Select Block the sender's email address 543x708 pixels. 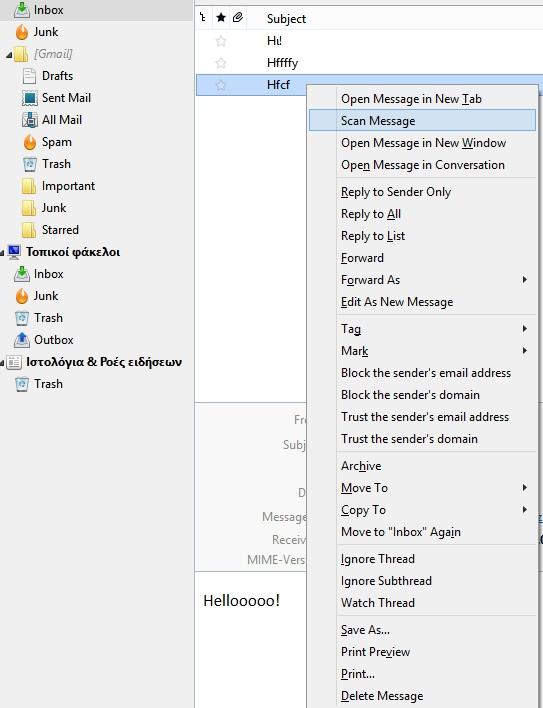pyautogui.click(x=426, y=373)
